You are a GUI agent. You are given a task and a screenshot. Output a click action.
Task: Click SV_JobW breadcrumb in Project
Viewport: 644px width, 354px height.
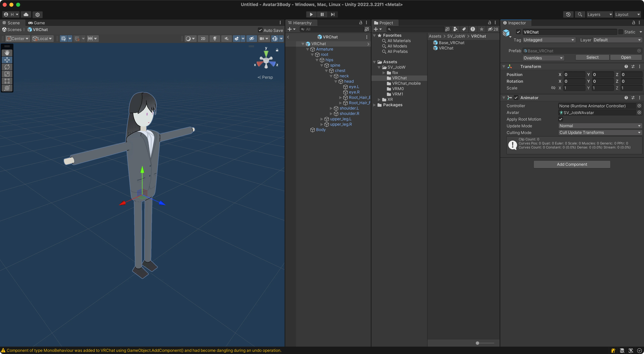pos(456,36)
